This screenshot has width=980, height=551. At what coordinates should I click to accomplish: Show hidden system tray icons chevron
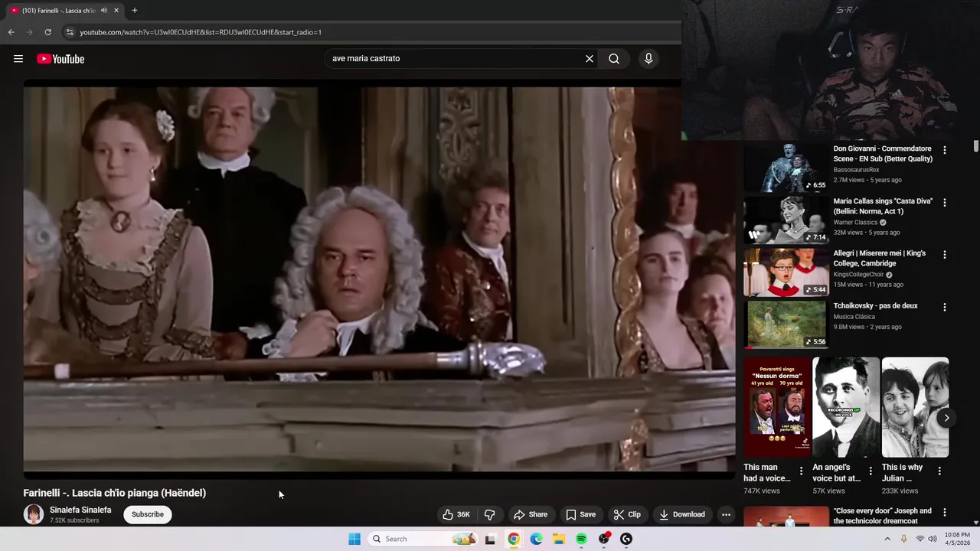887,539
